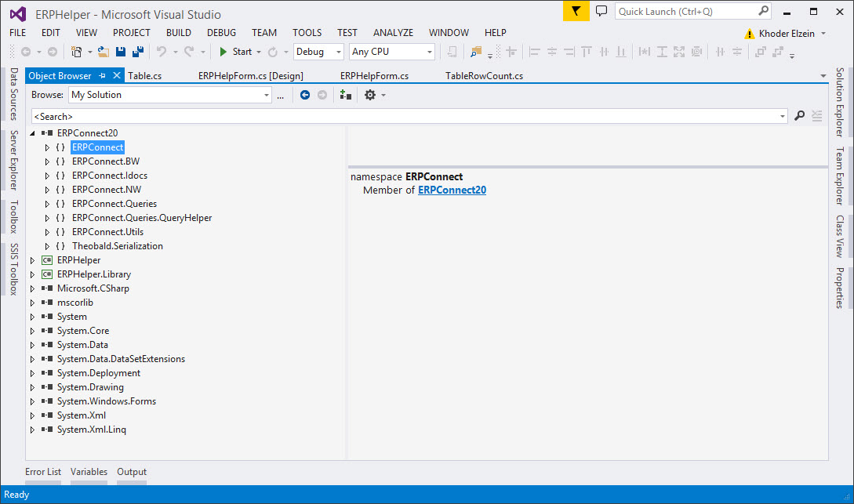
Task: Open the Variables panel tab
Action: [x=89, y=472]
